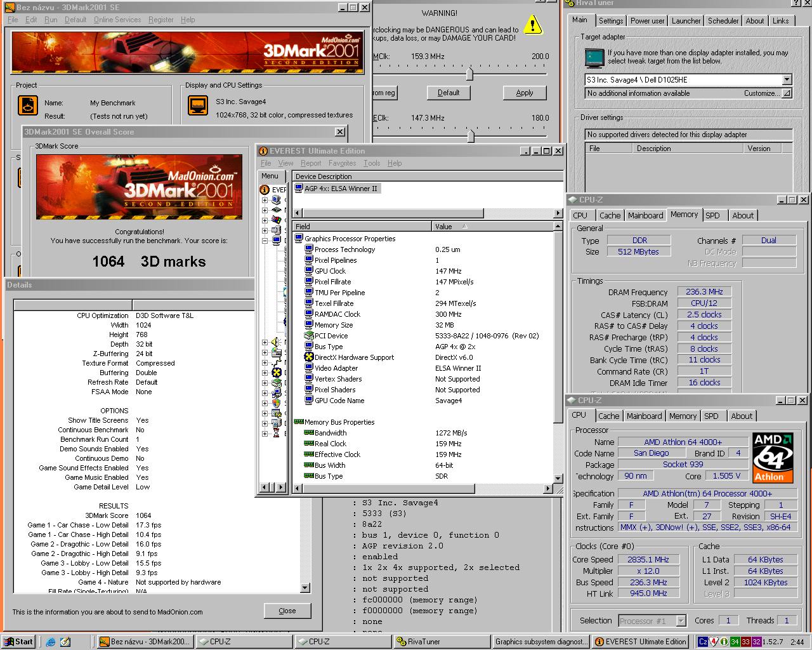Select the Devices icon in EVEREST tree

pos(277,383)
